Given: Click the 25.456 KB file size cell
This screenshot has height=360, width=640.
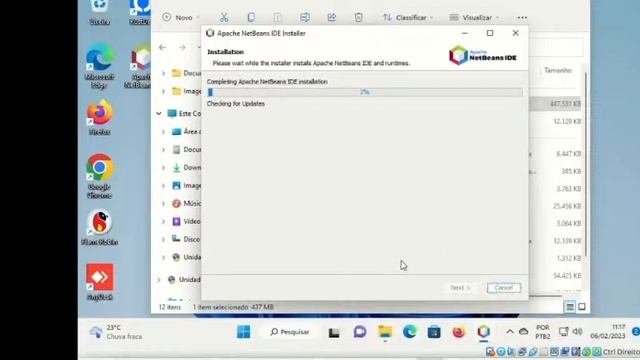Looking at the screenshot, I should tap(567, 206).
